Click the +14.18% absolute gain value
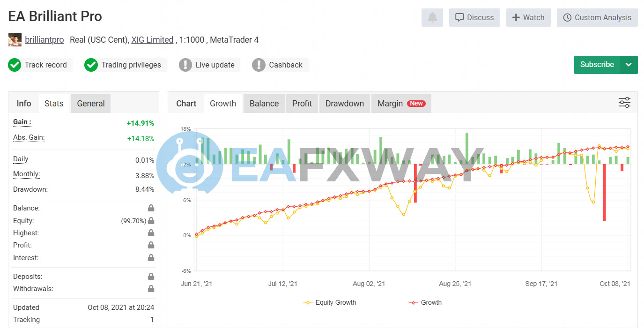 tap(140, 139)
